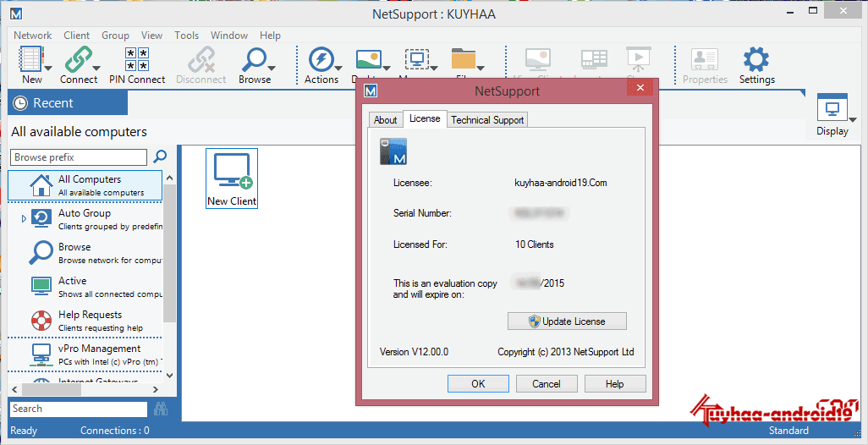The width and height of the screenshot is (868, 445).
Task: Open the Display dropdown arrow
Action: coord(853,119)
